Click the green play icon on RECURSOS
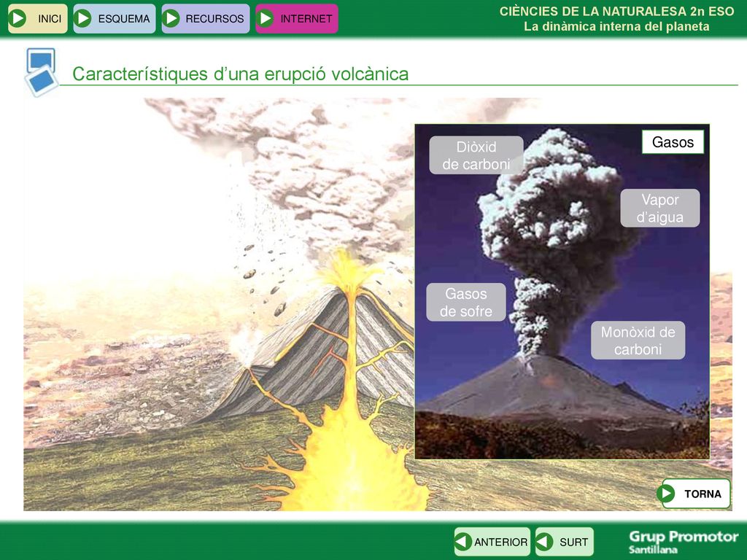This screenshot has height=560, width=747. pyautogui.click(x=171, y=18)
